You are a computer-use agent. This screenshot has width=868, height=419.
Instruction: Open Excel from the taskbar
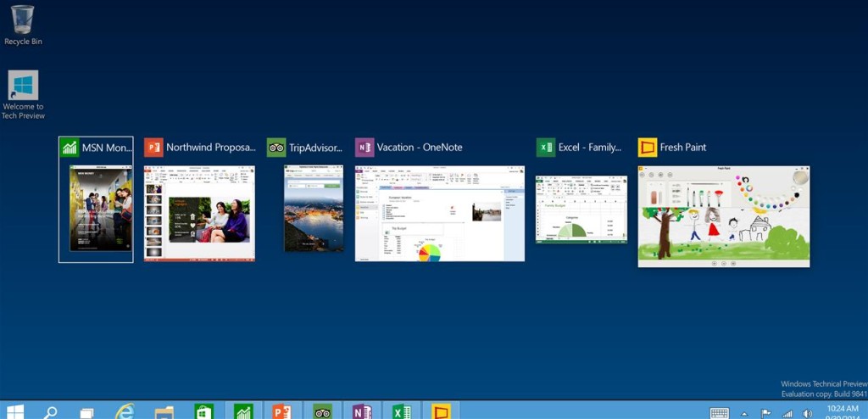click(x=401, y=411)
